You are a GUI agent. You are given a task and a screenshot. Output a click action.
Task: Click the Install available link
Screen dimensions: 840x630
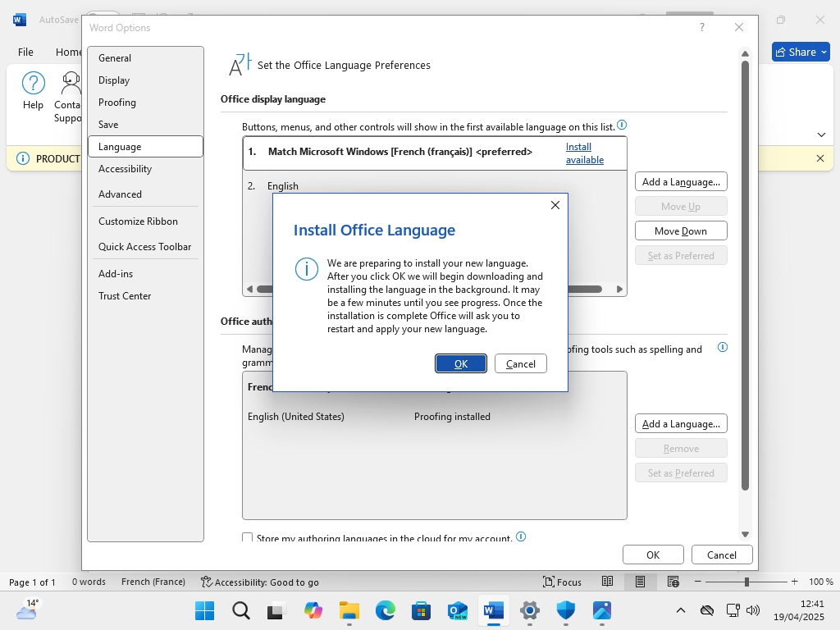(x=584, y=153)
